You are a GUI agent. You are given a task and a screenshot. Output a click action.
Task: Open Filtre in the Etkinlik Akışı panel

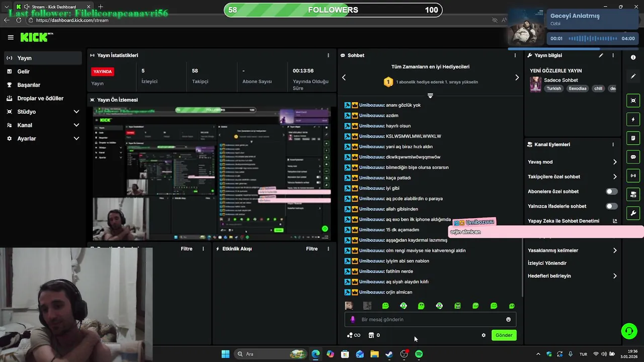pos(312,249)
